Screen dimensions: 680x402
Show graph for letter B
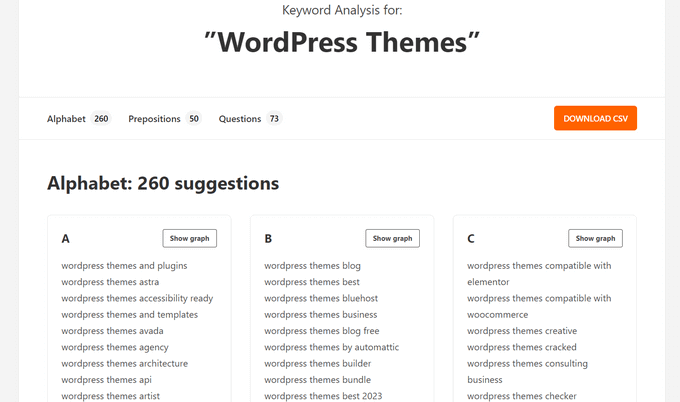pyautogui.click(x=392, y=238)
